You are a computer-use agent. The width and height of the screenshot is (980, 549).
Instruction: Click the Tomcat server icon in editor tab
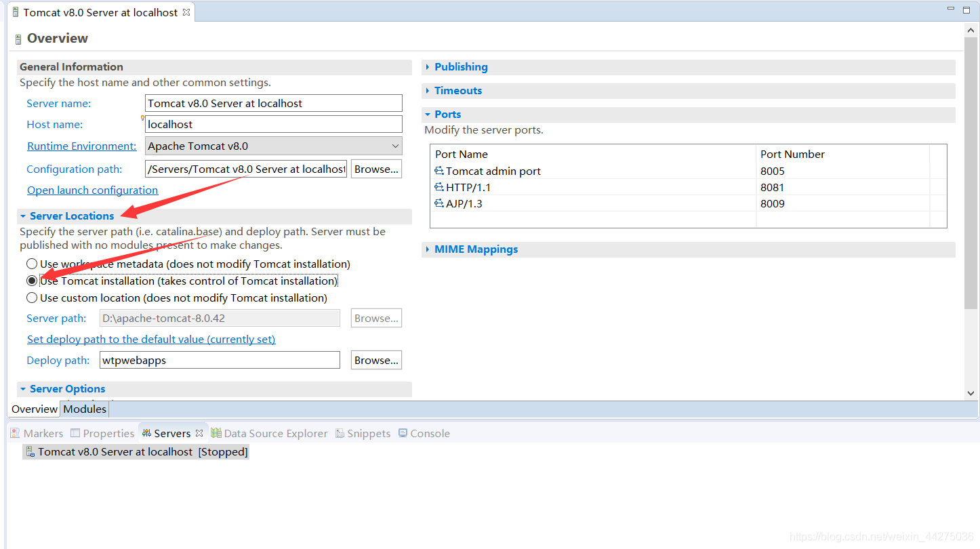click(16, 12)
